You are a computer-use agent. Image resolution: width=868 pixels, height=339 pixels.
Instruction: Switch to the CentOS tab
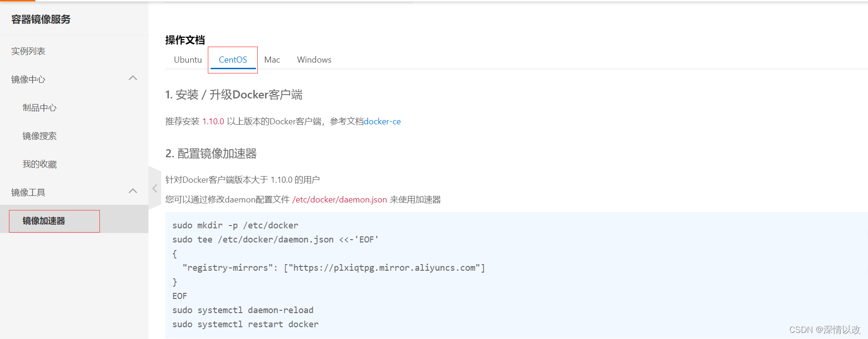click(x=233, y=60)
